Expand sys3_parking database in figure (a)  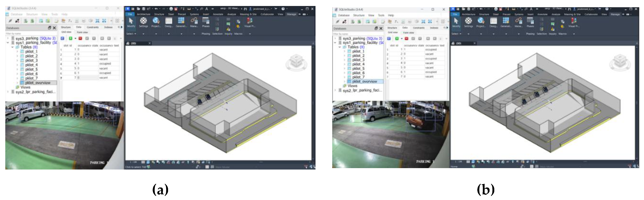point(8,38)
